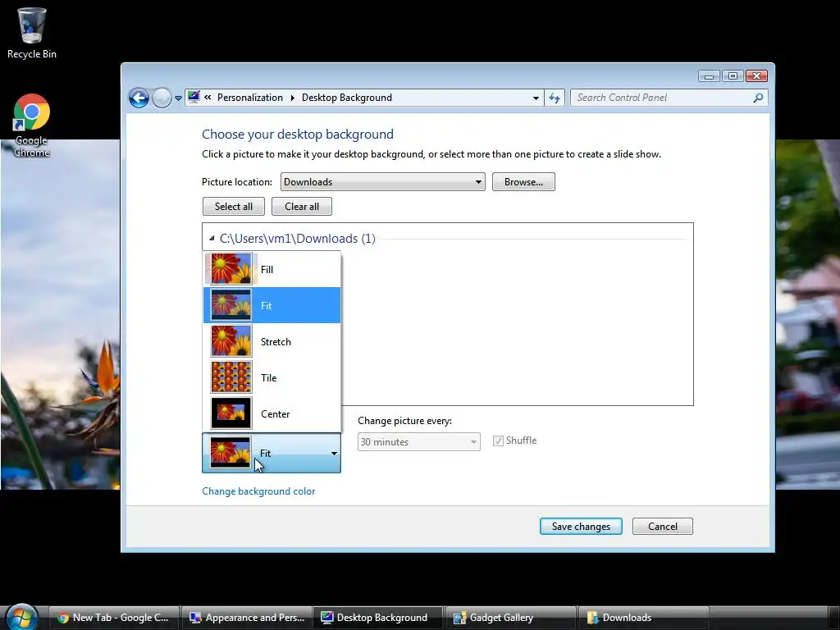This screenshot has width=840, height=630.
Task: Open the Change background color link
Action: tap(258, 491)
